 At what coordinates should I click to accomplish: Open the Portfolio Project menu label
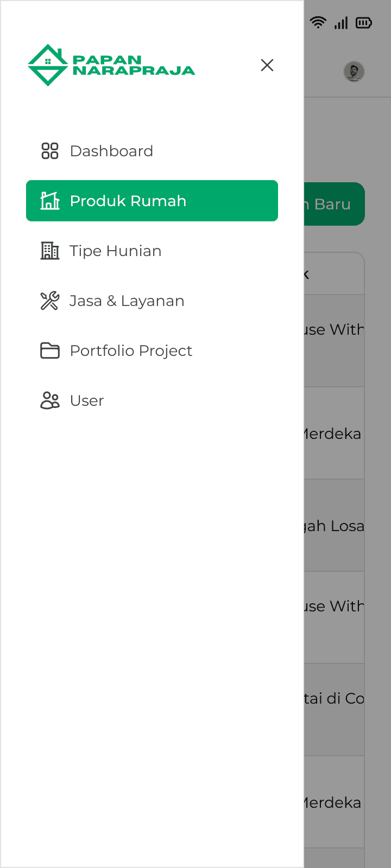click(x=131, y=350)
